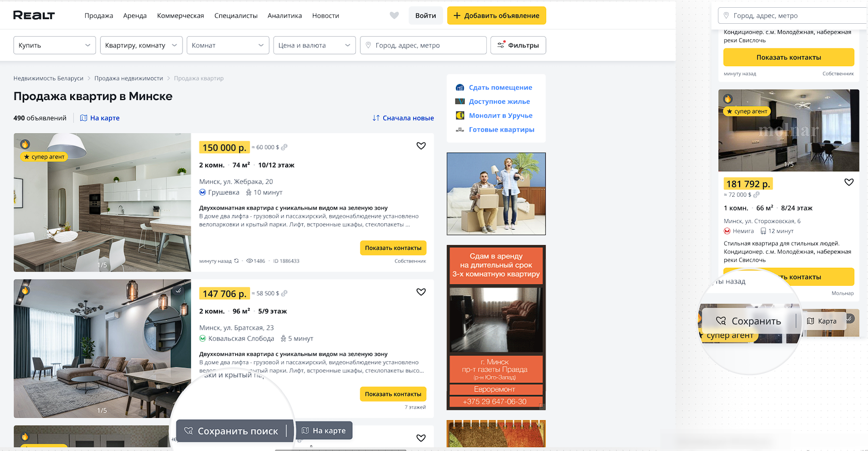The image size is (868, 451).
Task: Focus mobile Город, адрес, метро field
Action: (x=793, y=15)
